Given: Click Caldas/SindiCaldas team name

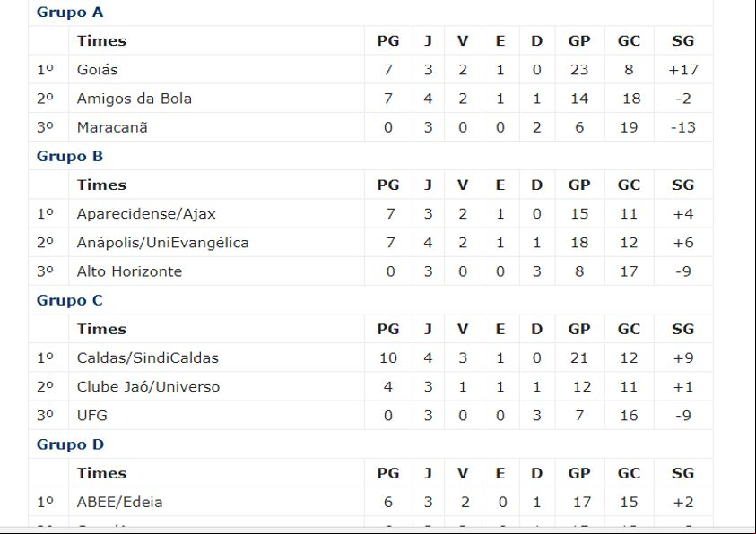Looking at the screenshot, I should pyautogui.click(x=148, y=357).
